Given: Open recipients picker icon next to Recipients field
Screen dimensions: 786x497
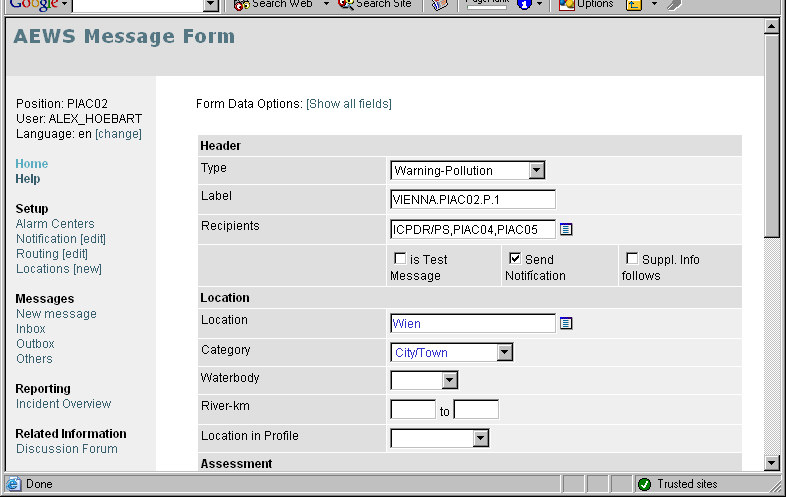Looking at the screenshot, I should point(566,230).
